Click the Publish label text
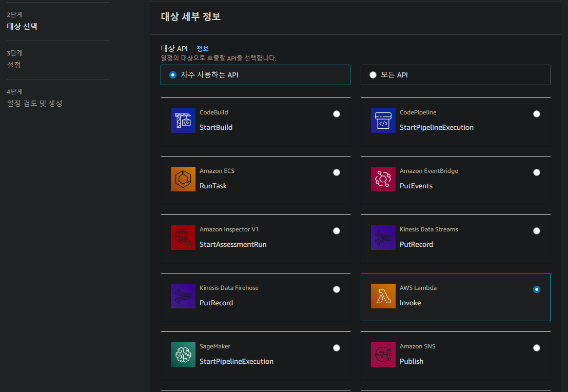Image resolution: width=568 pixels, height=392 pixels. click(x=412, y=362)
